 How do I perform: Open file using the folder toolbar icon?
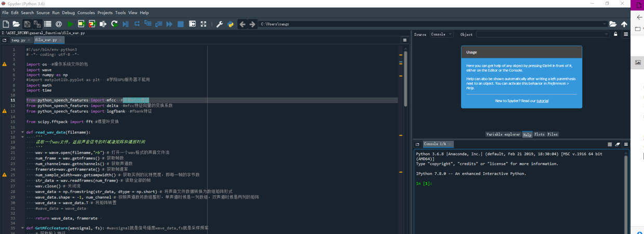click(x=16, y=24)
